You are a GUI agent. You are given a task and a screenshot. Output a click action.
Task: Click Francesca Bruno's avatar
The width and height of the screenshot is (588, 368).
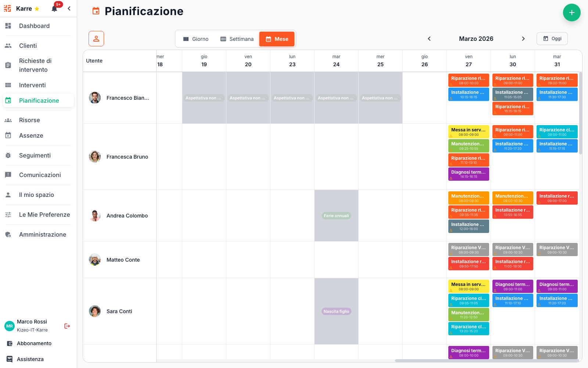pos(95,157)
